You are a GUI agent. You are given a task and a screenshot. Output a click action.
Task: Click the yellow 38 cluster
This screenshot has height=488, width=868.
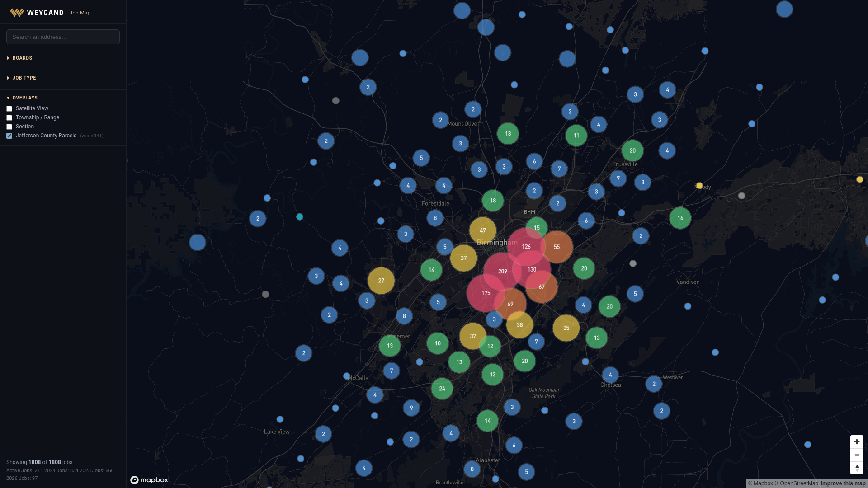(519, 325)
